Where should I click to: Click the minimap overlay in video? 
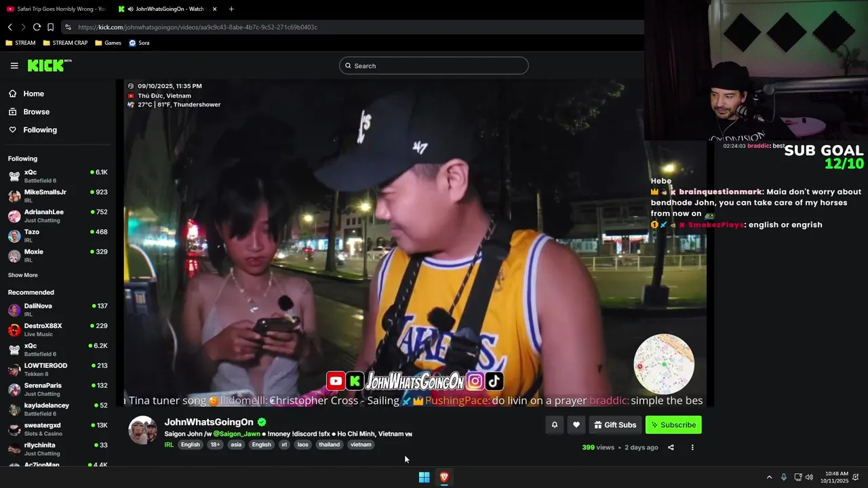(664, 364)
